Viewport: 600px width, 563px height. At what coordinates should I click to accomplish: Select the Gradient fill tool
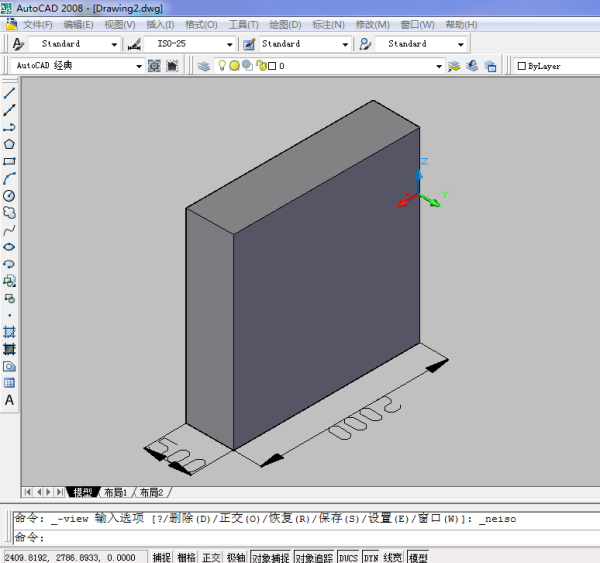[9, 349]
